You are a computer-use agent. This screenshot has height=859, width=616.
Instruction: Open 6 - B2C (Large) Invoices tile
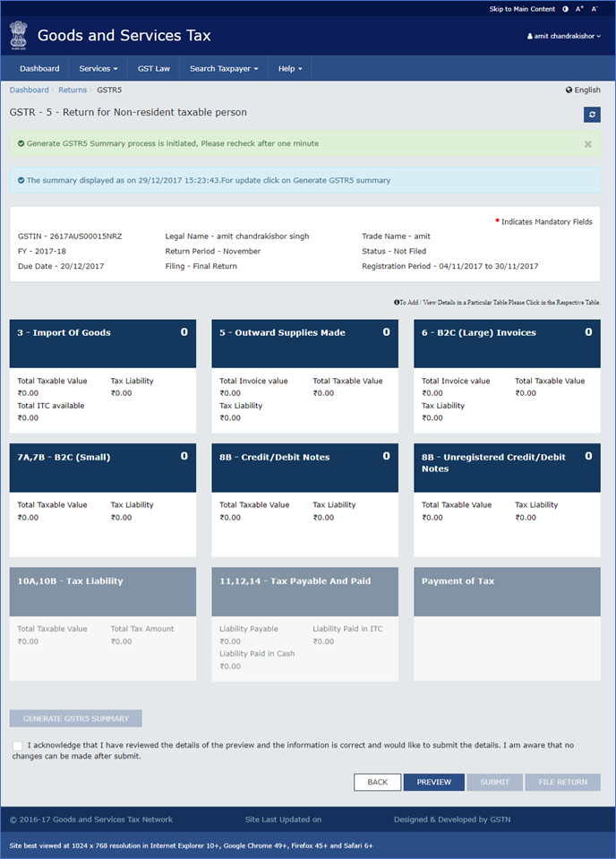tap(507, 376)
